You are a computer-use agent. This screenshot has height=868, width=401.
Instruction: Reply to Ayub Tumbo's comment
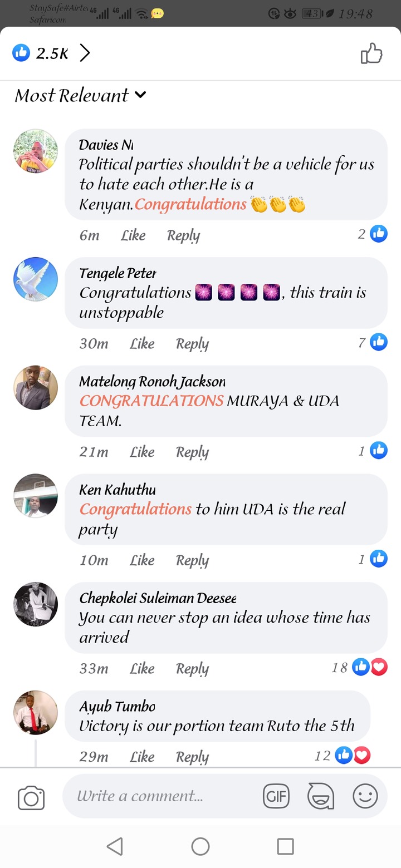coord(192,757)
